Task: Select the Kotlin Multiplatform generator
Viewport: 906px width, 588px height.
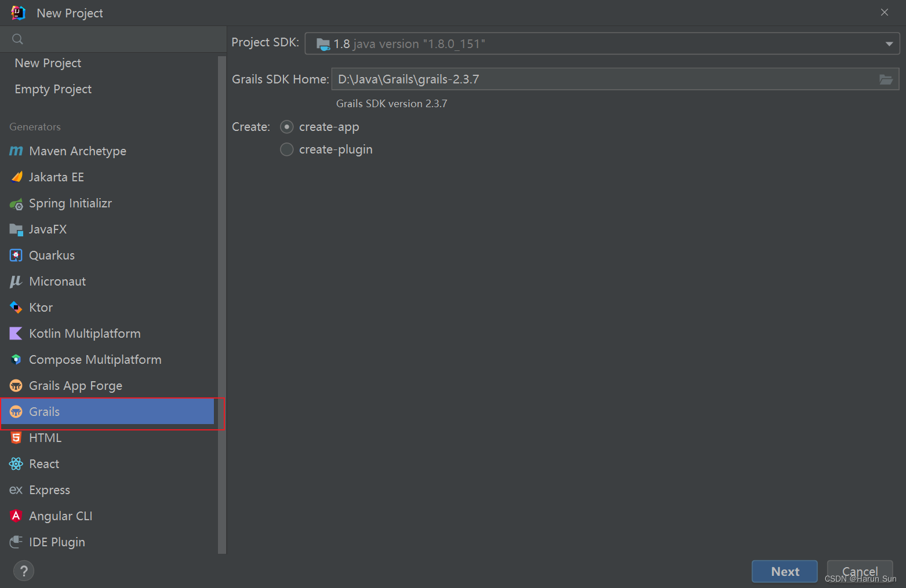Action: click(x=108, y=334)
